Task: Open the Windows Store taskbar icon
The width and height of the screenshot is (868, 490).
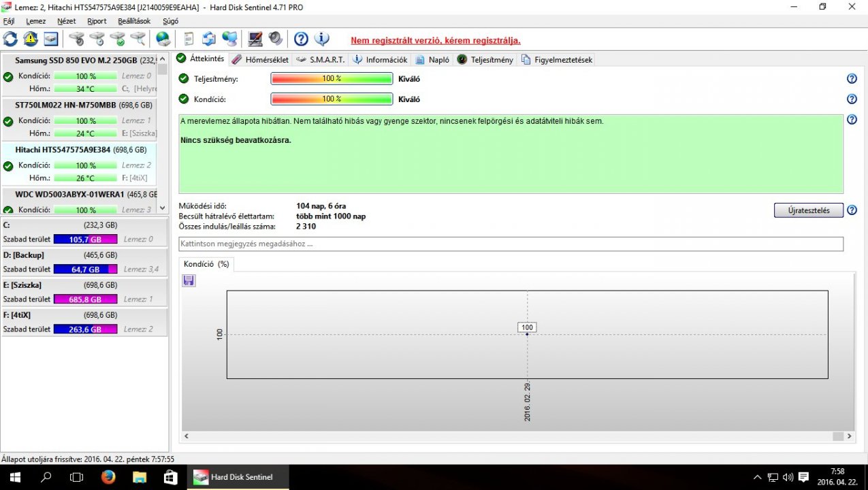Action: pos(170,477)
